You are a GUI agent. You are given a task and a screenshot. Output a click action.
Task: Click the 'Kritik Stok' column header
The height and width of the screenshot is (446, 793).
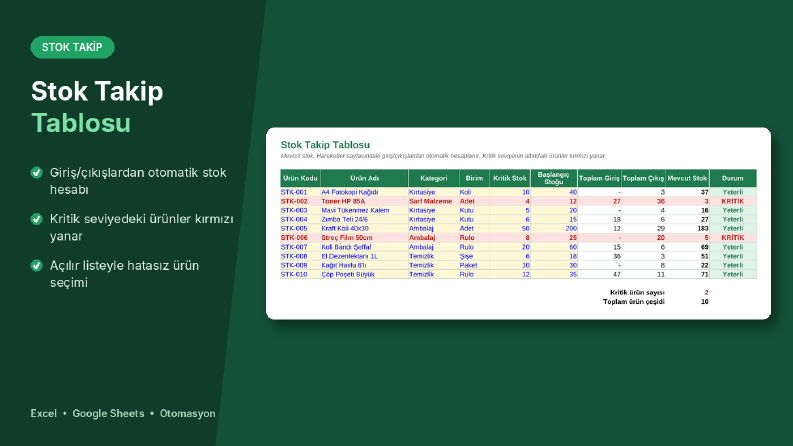(510, 178)
